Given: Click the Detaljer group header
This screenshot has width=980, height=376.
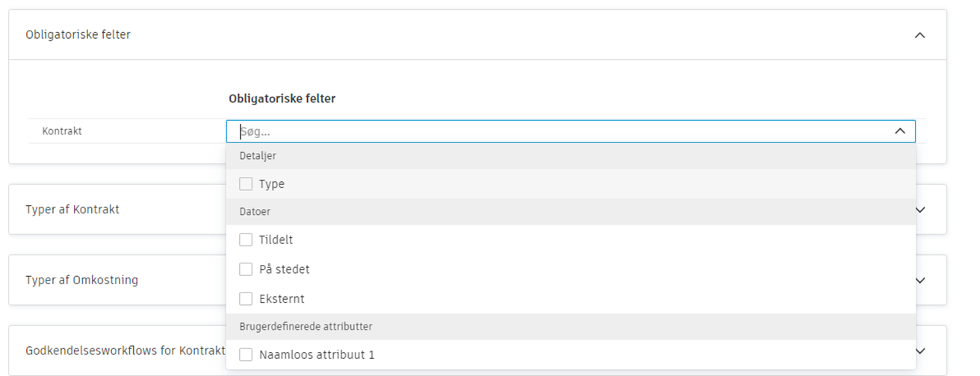Looking at the screenshot, I should tap(257, 156).
